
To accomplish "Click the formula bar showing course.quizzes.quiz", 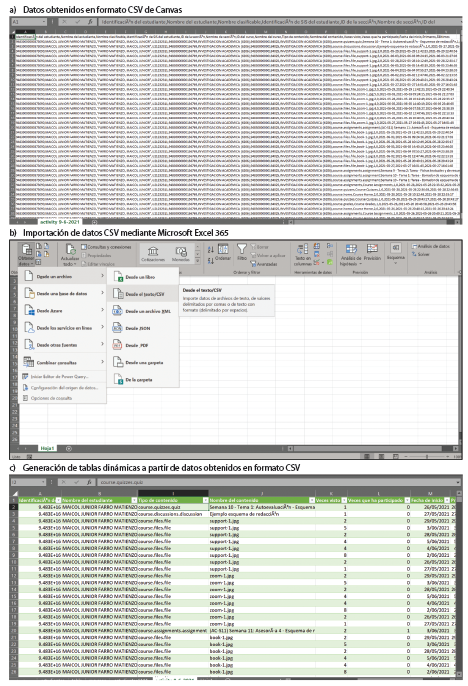I will [x=279, y=482].
